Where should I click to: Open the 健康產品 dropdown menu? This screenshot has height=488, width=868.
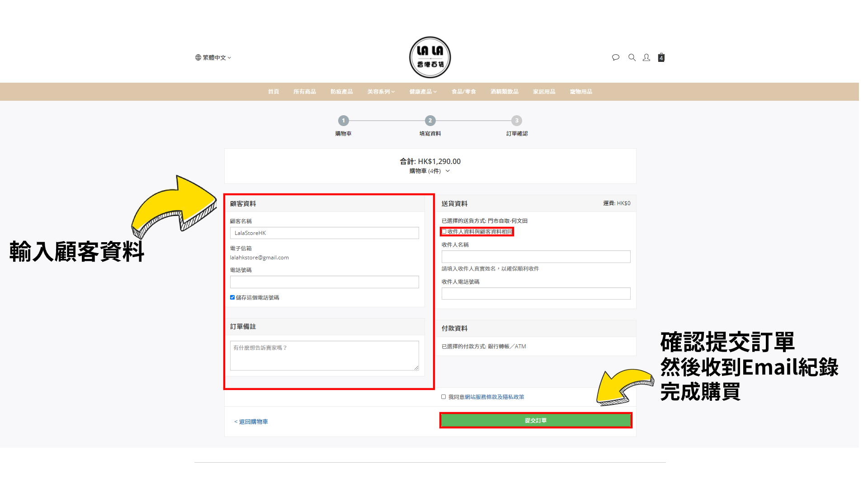coord(423,92)
